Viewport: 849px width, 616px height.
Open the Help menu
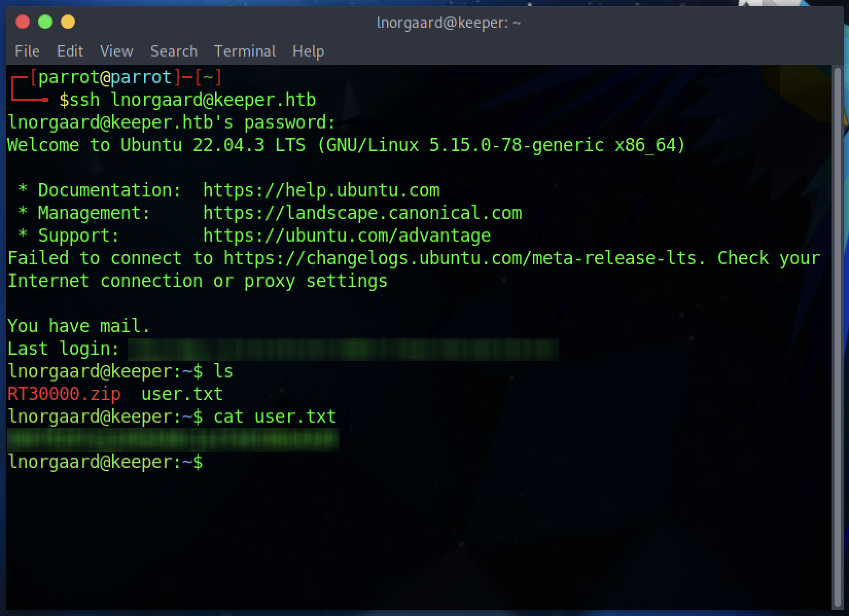(308, 51)
